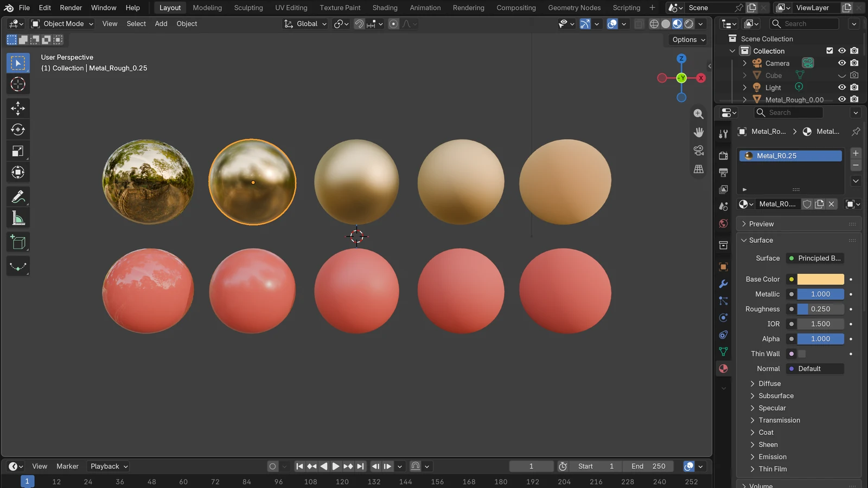Expand the Emission section
868x488 pixels.
click(x=772, y=457)
